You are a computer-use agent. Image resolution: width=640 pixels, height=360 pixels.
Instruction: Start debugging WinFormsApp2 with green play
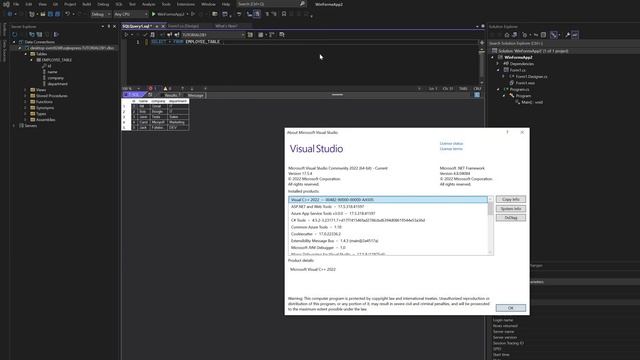point(154,14)
